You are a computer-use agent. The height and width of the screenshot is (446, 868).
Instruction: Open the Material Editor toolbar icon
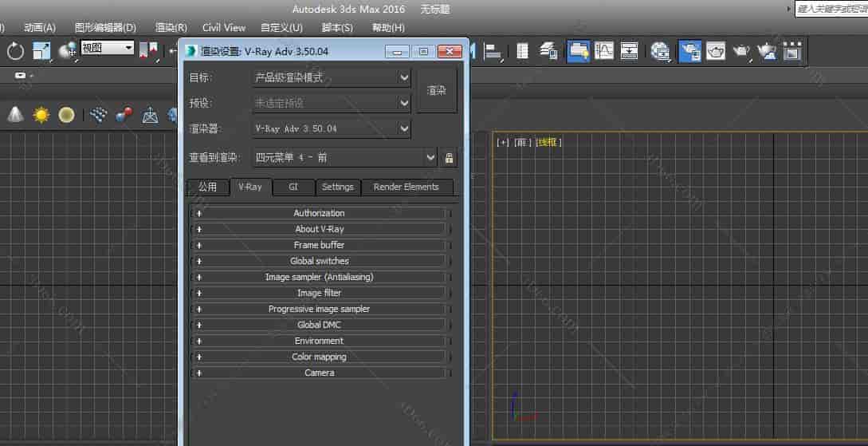click(660, 51)
